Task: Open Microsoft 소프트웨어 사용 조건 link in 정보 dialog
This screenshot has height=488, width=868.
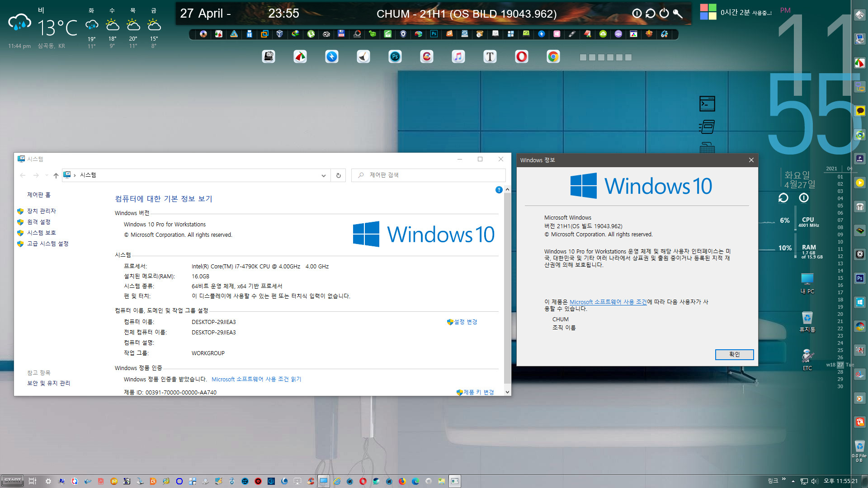Action: [608, 302]
